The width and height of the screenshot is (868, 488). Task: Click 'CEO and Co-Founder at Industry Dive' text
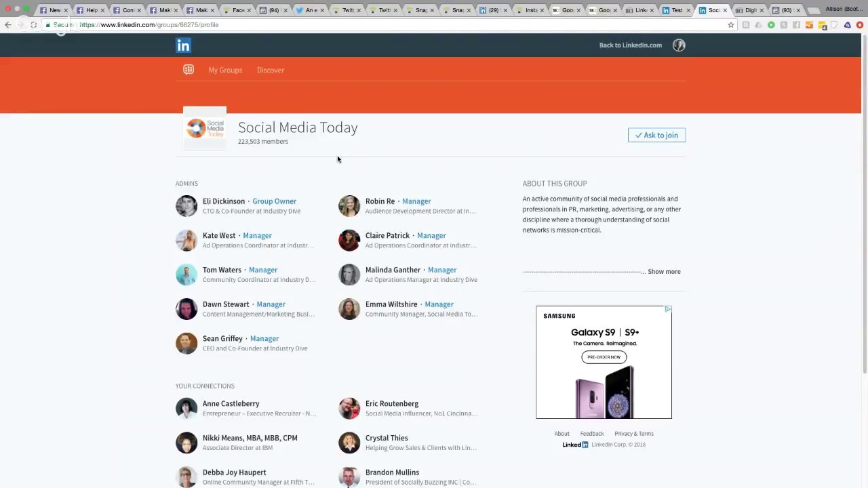255,348
